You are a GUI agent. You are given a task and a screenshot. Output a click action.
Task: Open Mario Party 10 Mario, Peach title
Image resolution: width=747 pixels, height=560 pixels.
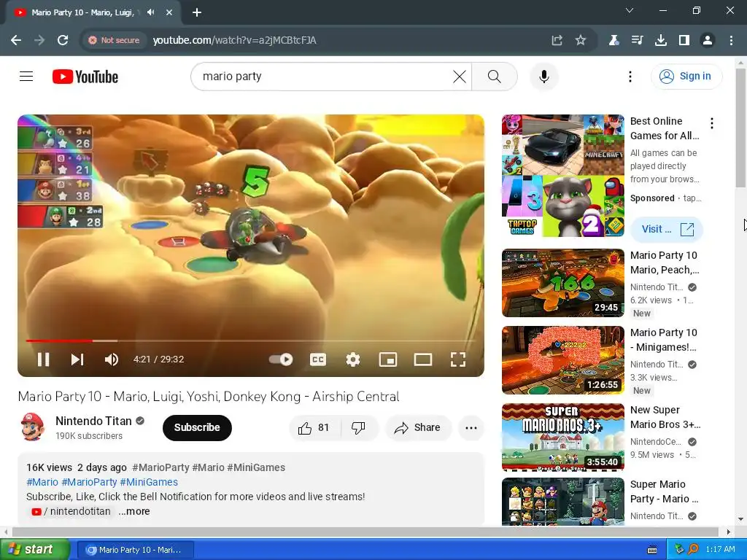tap(665, 262)
